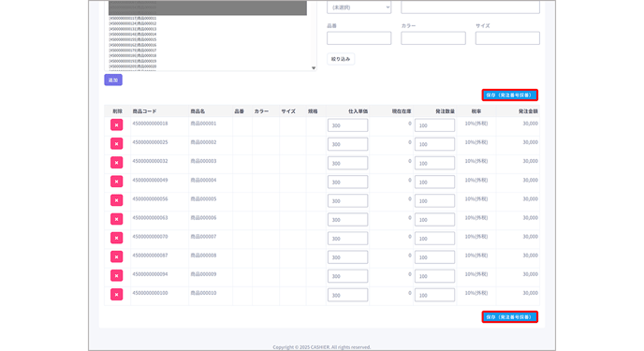Click the 発注数量 input for 商品000010

coord(434,295)
